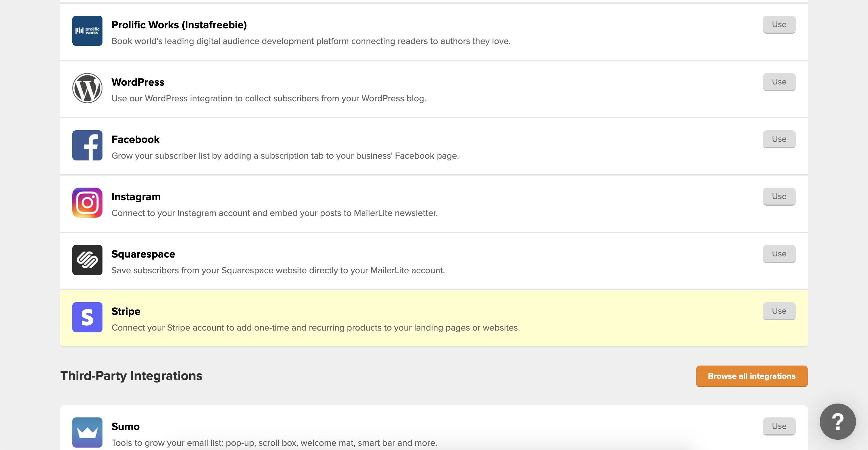Click the Sumo crown logo icon
Image resolution: width=868 pixels, height=450 pixels.
click(87, 432)
